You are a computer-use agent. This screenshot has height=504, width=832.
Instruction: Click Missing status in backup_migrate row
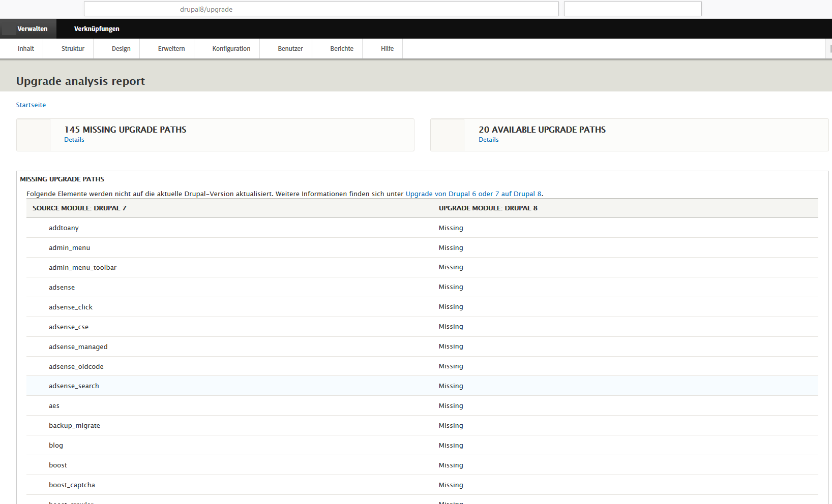tap(451, 426)
